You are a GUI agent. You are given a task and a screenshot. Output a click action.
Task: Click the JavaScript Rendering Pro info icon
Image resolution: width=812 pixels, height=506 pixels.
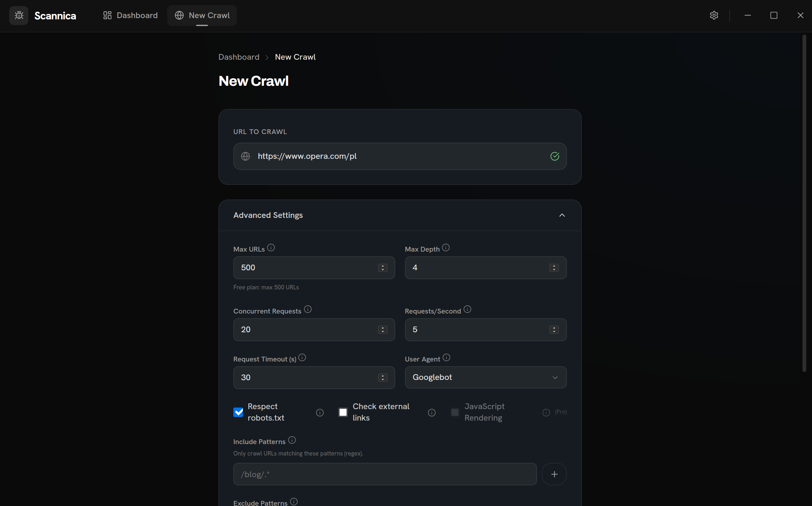(546, 412)
